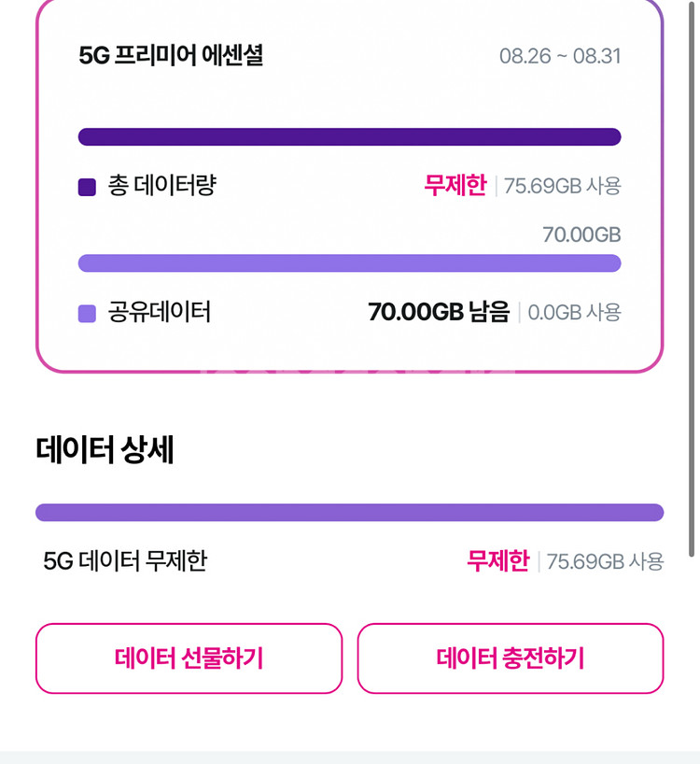Select the 5G 데이터 무제한 row label

125,561
